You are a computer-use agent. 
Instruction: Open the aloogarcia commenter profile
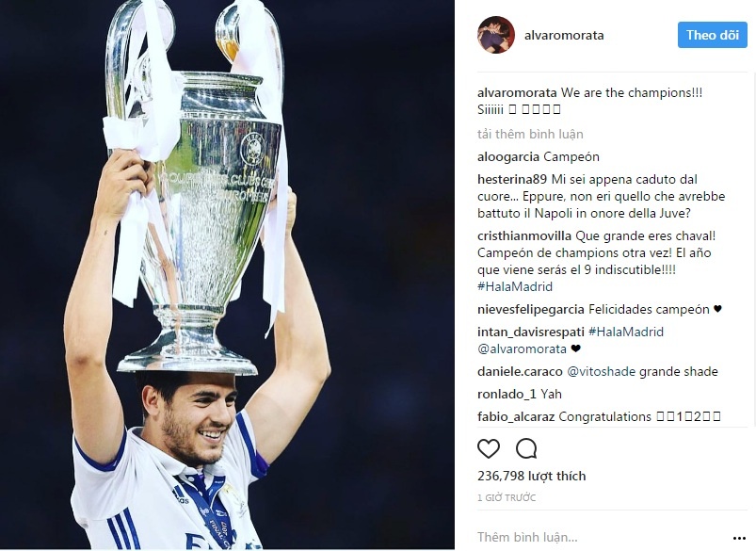508,156
